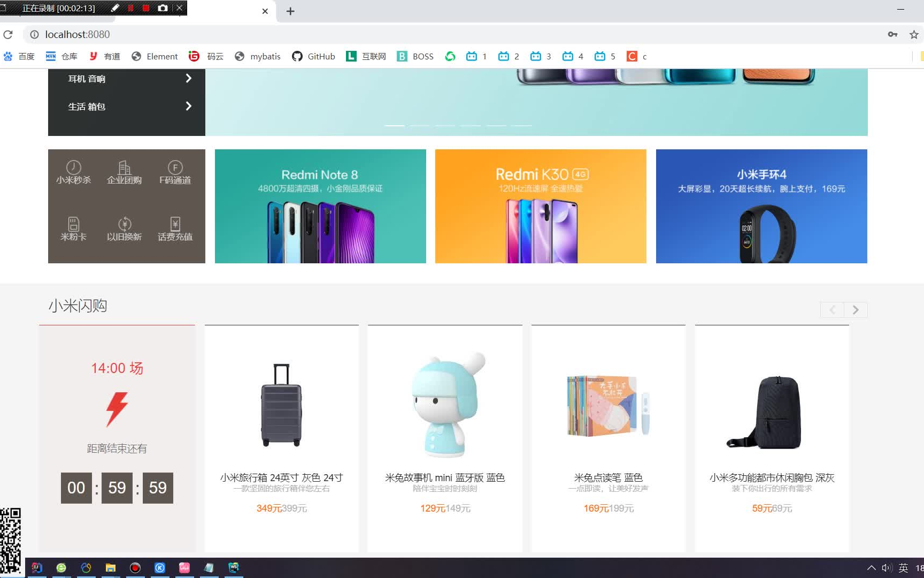Jump to the last carousel slide indicator
924x578 pixels.
[521, 125]
